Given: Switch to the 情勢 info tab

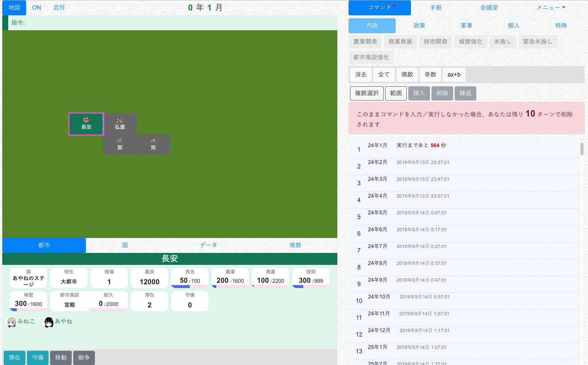Looking at the screenshot, I should [x=295, y=245].
